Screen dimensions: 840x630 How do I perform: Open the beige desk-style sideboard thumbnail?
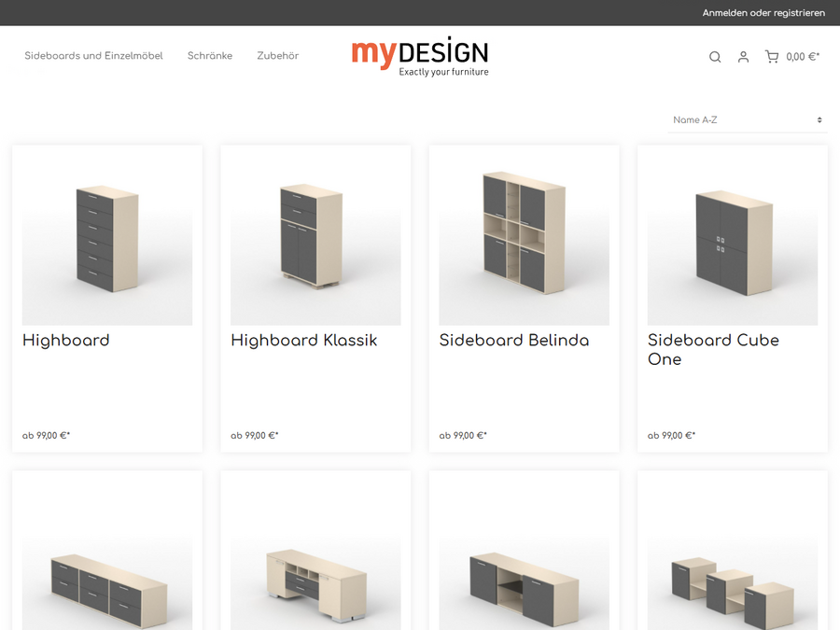point(315,555)
